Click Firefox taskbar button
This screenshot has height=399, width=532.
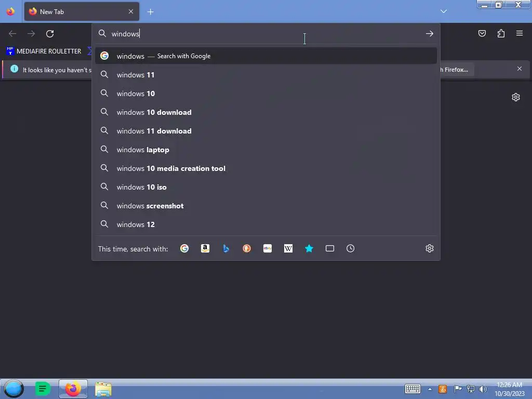pyautogui.click(x=73, y=389)
